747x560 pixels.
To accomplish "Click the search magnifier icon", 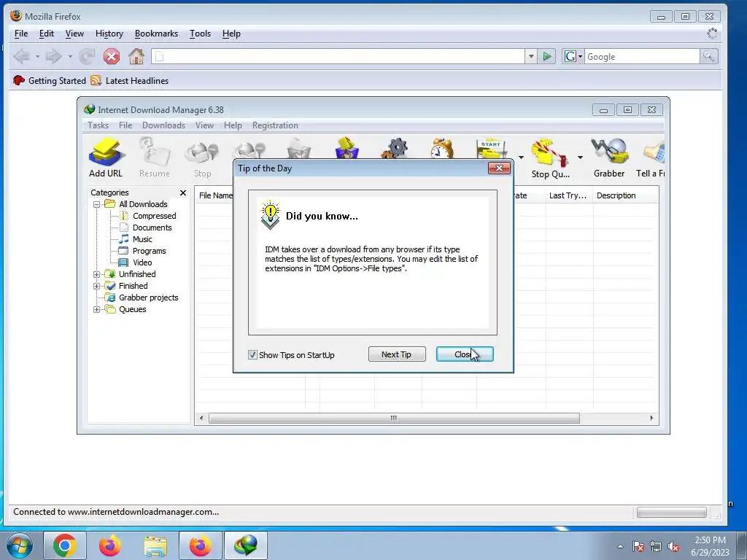I will click(708, 57).
